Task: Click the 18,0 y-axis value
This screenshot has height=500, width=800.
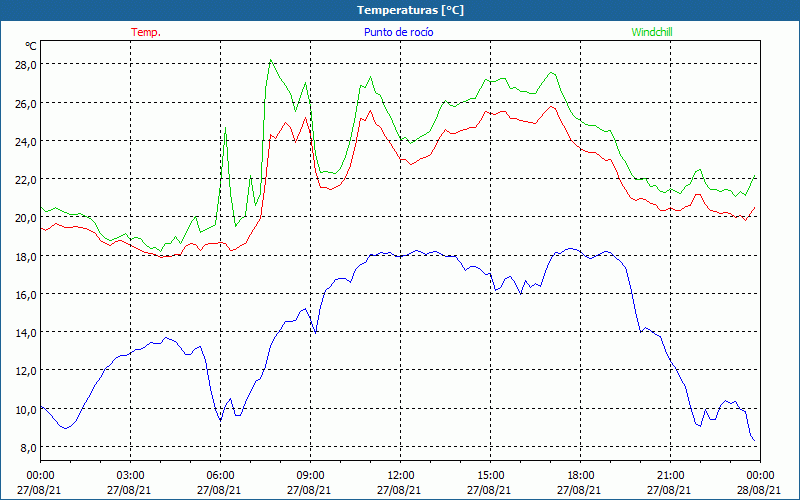Action: point(25,256)
